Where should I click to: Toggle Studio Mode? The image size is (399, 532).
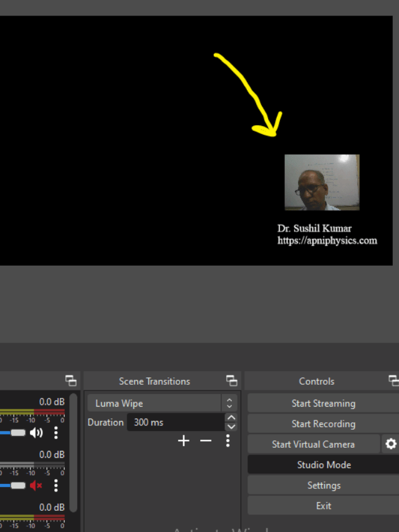324,465
